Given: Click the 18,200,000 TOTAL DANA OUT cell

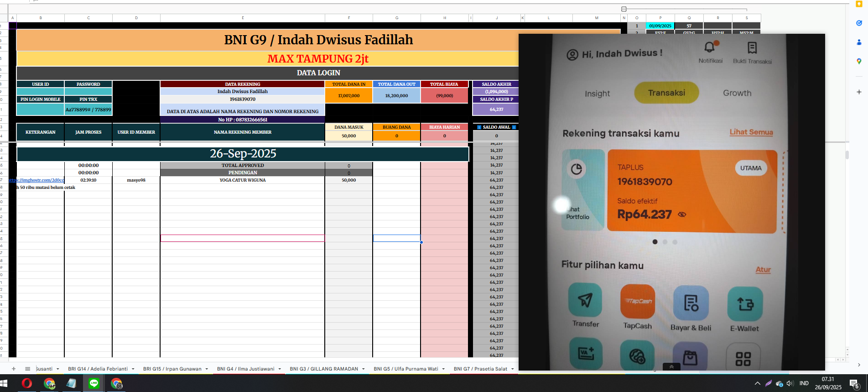Looking at the screenshot, I should (397, 96).
